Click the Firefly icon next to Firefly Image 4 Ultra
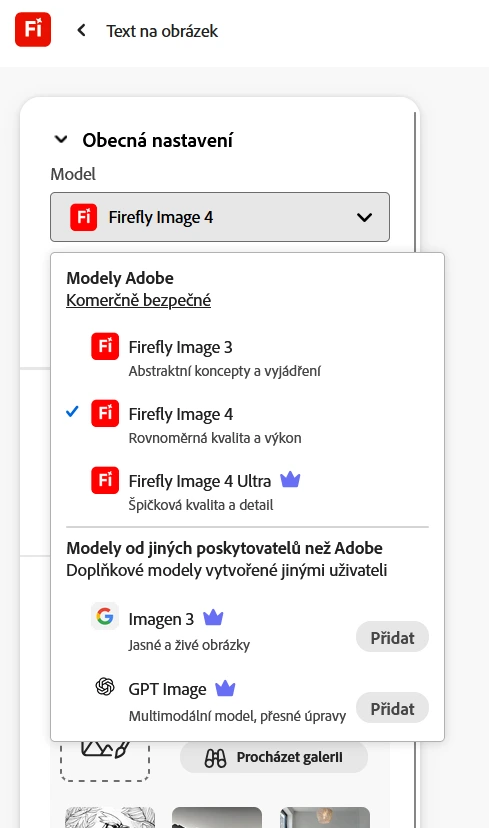 point(105,480)
